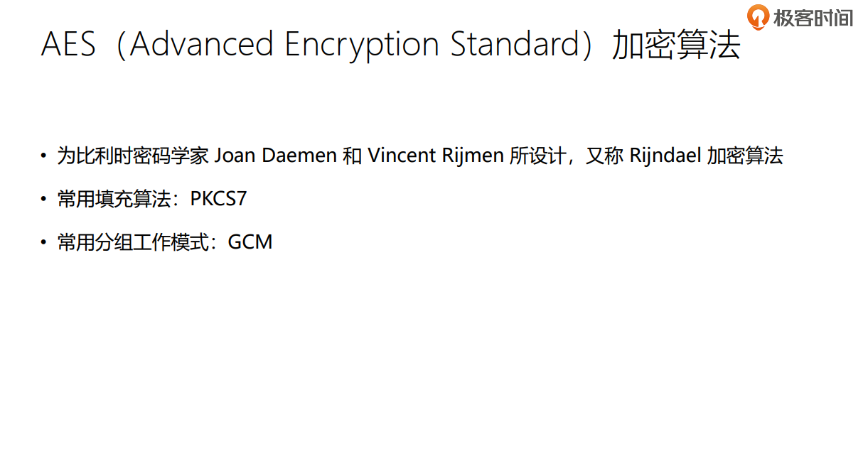Click the third bullet point marker
Screen dimensions: 868x466
point(43,242)
